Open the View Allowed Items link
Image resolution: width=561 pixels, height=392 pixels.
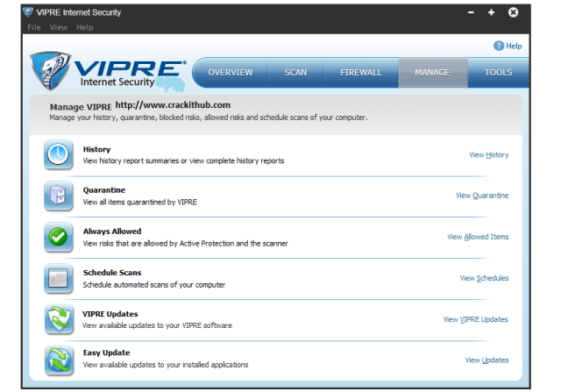point(478,237)
